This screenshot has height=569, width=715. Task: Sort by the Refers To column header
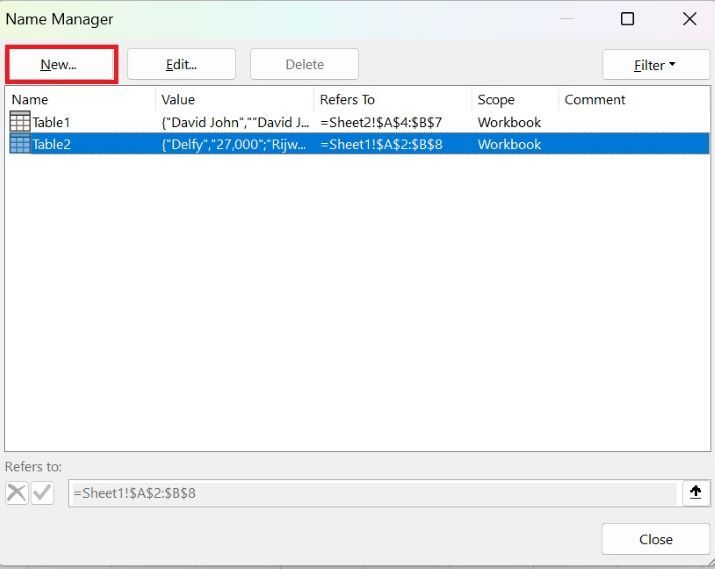(392, 99)
